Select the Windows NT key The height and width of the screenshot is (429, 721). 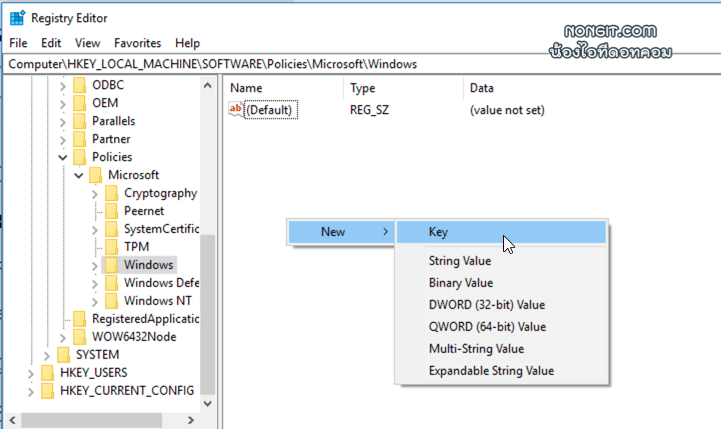coord(157,300)
